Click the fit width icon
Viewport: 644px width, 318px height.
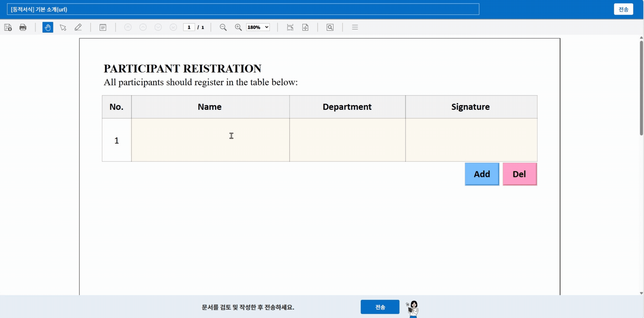[290, 27]
